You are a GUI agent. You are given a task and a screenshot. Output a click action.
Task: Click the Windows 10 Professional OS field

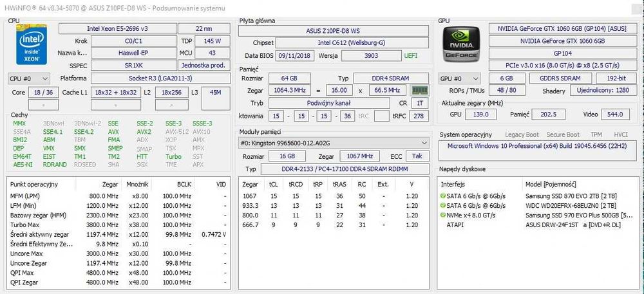[x=538, y=151]
